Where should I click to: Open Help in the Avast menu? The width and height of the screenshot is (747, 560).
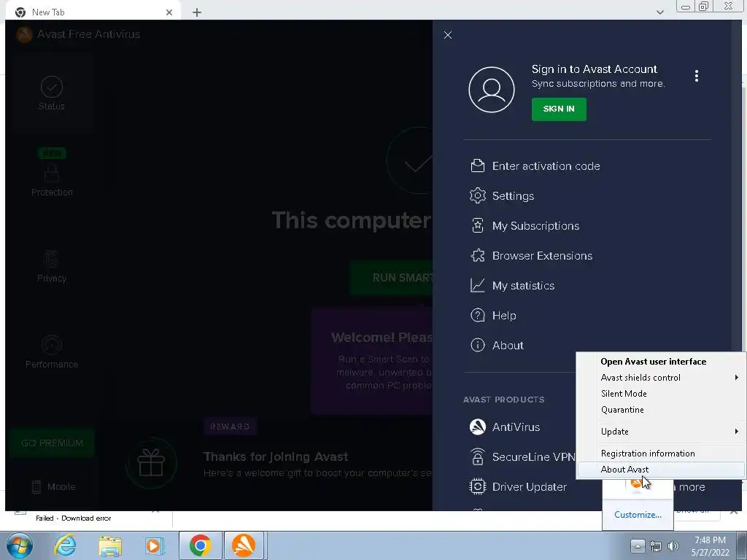click(x=504, y=316)
